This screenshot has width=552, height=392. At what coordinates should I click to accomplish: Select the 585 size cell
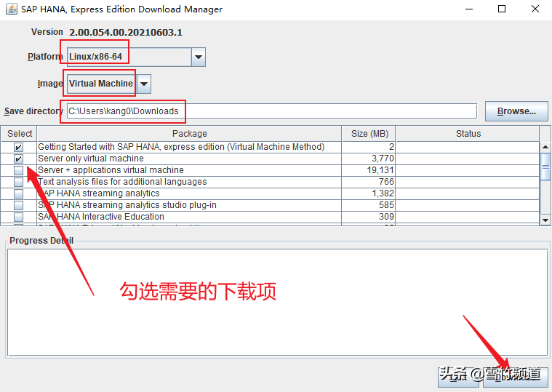click(368, 205)
